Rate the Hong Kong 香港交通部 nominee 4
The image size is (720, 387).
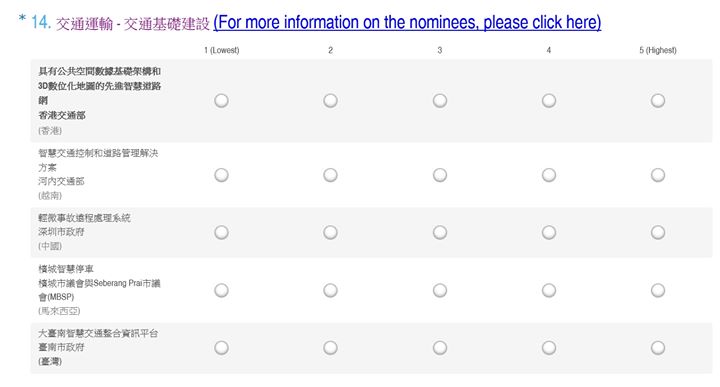pos(549,101)
